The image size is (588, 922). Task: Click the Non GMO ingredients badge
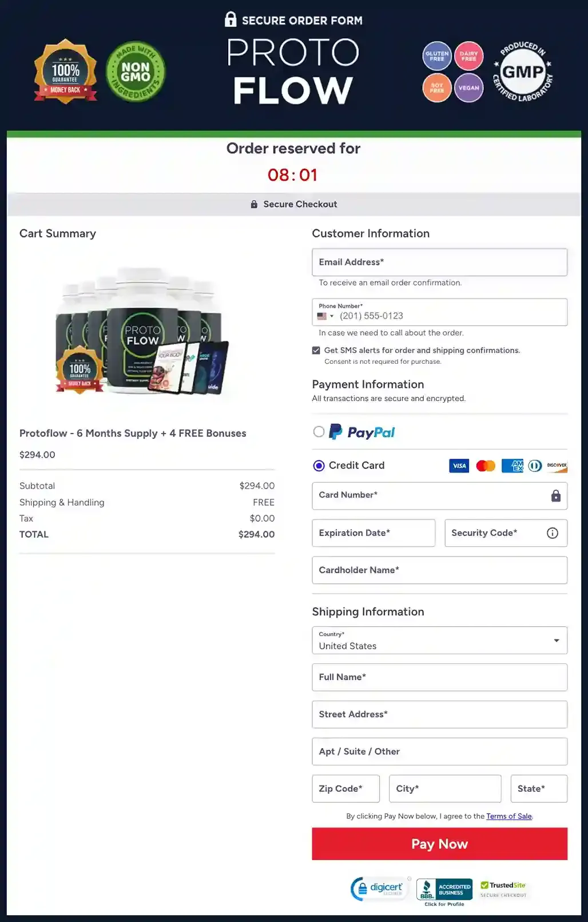136,71
